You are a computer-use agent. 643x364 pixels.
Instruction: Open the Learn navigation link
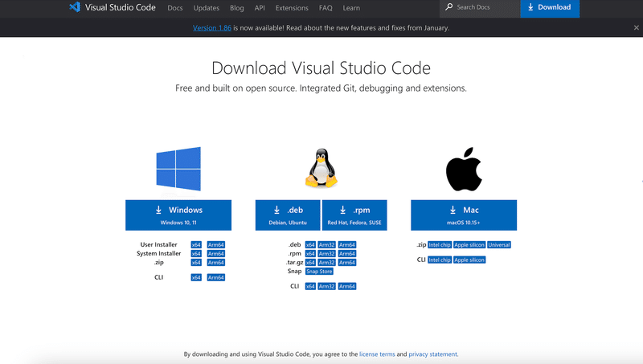351,8
